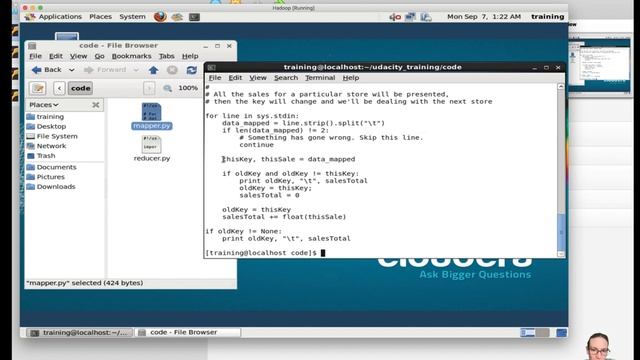The image size is (640, 360).
Task: Open Back history dropdown arrow
Action: coord(71,70)
